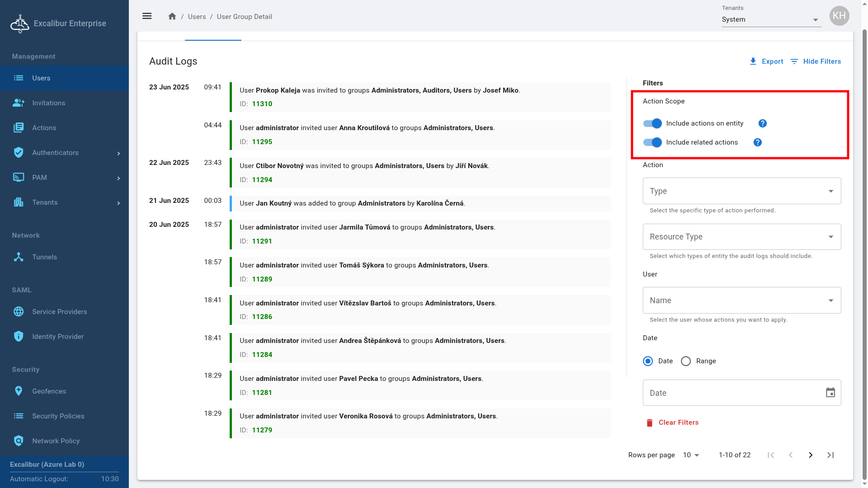Image resolution: width=868 pixels, height=488 pixels.
Task: Expand the Resource Type dropdown
Action: [741, 237]
